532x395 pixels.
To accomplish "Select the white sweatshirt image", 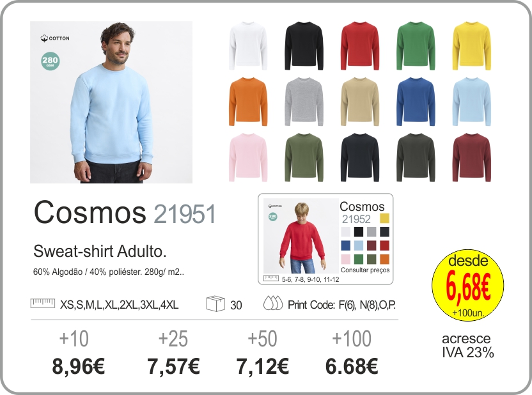I will (248, 46).
